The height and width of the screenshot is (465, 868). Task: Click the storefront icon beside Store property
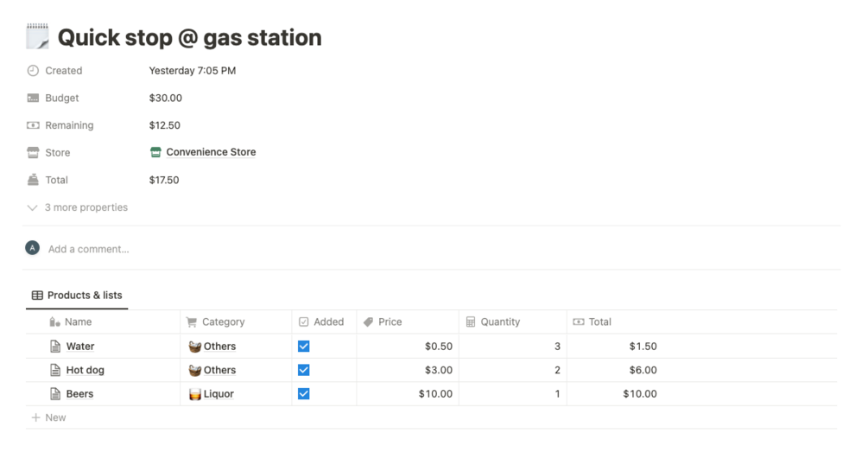33,153
